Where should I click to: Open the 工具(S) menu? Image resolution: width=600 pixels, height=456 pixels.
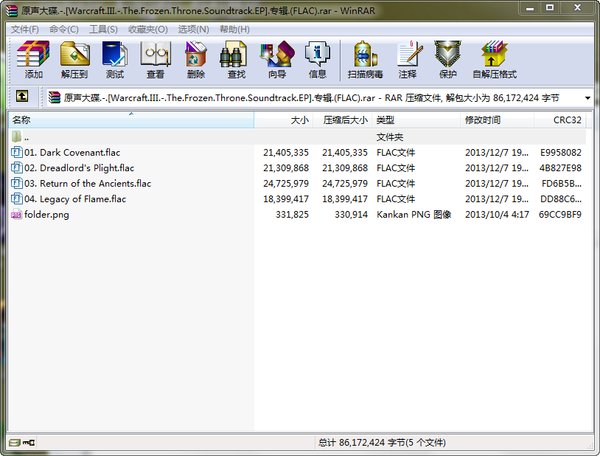[103, 29]
